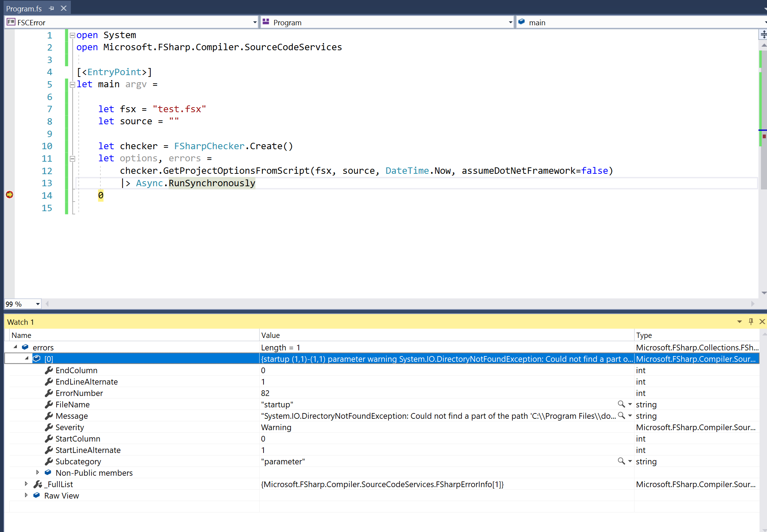Collapse the [0] watch item

[x=27, y=358]
